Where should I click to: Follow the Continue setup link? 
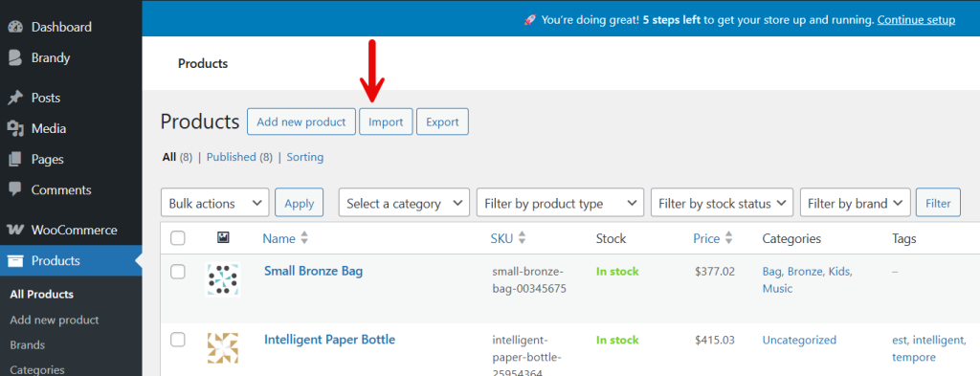pyautogui.click(x=916, y=20)
